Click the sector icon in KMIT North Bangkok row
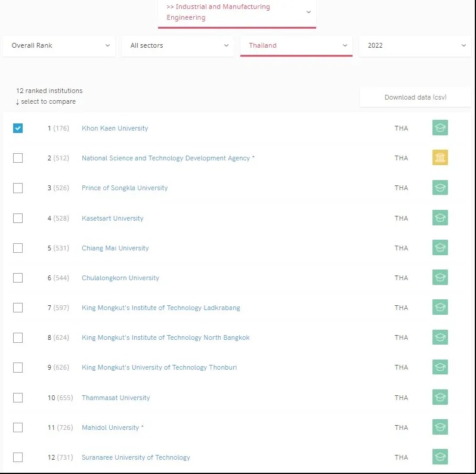Viewport: 476px width, 474px height. click(x=440, y=337)
